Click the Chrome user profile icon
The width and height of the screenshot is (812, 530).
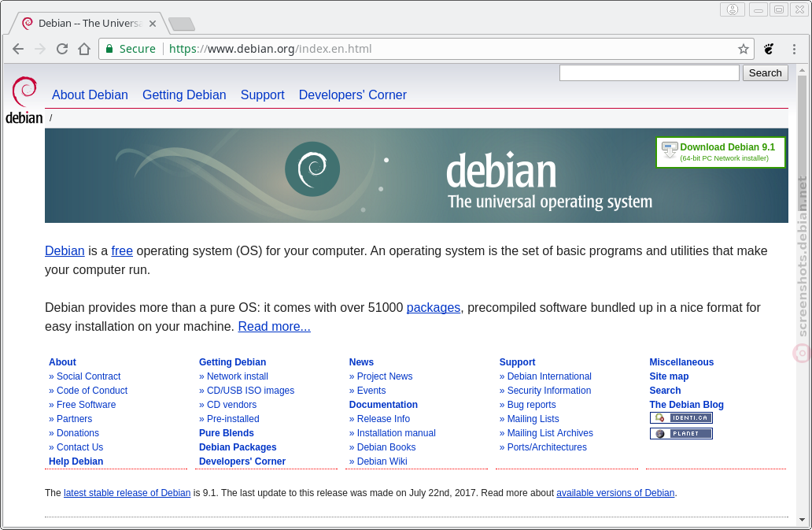[733, 9]
